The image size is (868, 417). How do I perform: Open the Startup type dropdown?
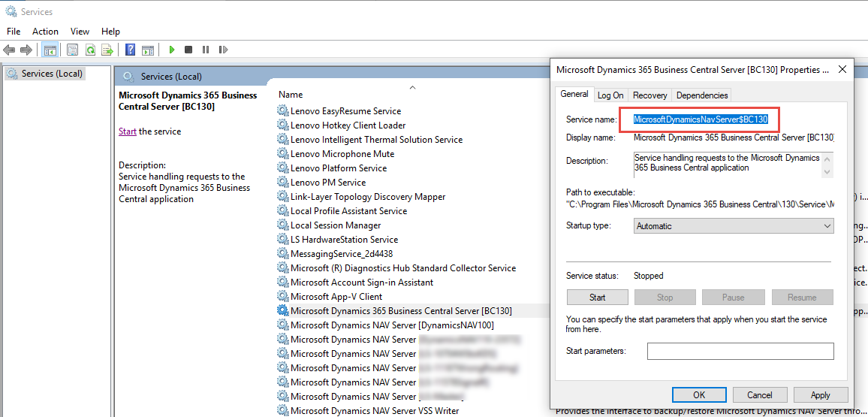tap(734, 226)
